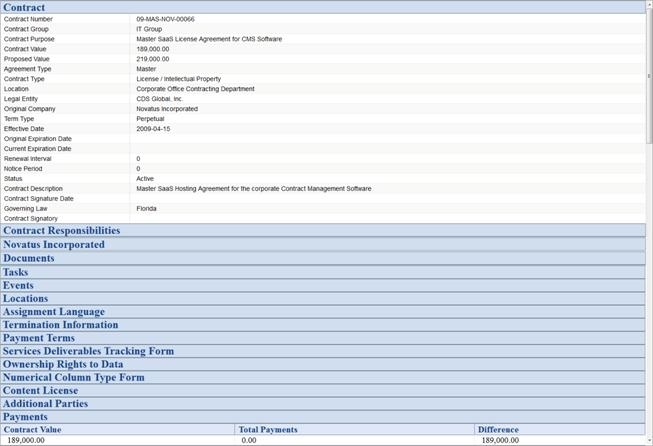Screen dimensions: 653x446
Task: Click the Total Payments column header
Action: coord(355,429)
